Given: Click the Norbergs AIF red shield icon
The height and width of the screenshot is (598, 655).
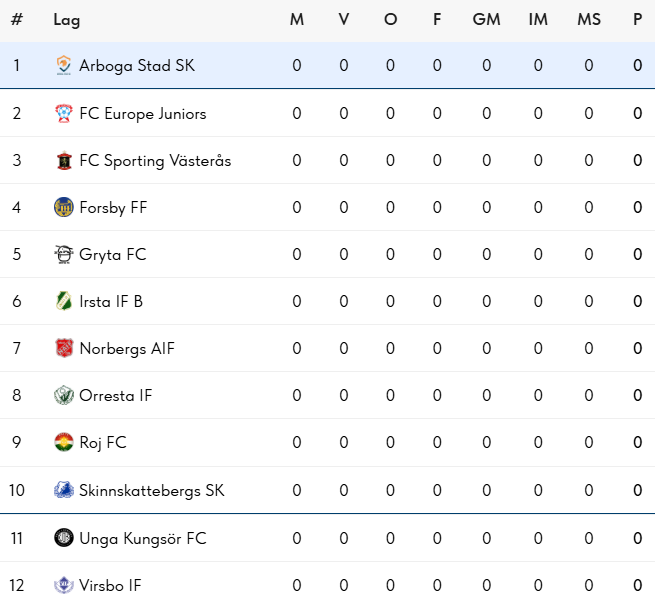Looking at the screenshot, I should point(64,348).
